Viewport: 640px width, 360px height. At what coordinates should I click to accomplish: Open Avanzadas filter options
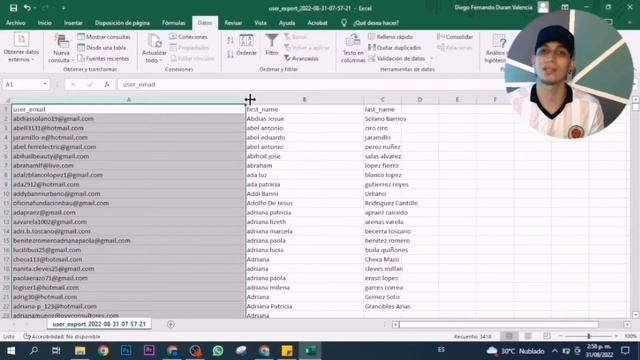coord(301,59)
